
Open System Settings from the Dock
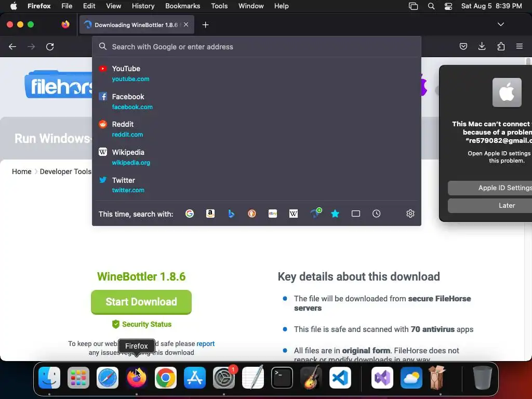click(224, 378)
